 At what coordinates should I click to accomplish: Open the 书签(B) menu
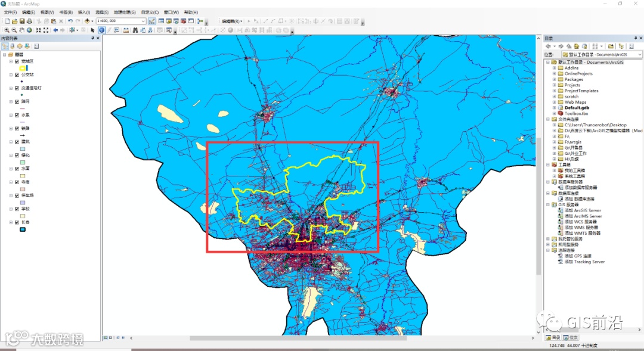coord(66,13)
